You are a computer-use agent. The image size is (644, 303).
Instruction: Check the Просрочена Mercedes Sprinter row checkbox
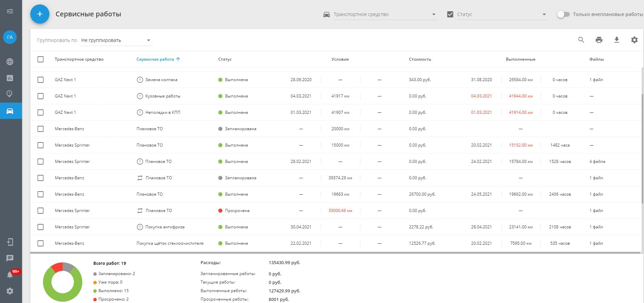point(41,211)
